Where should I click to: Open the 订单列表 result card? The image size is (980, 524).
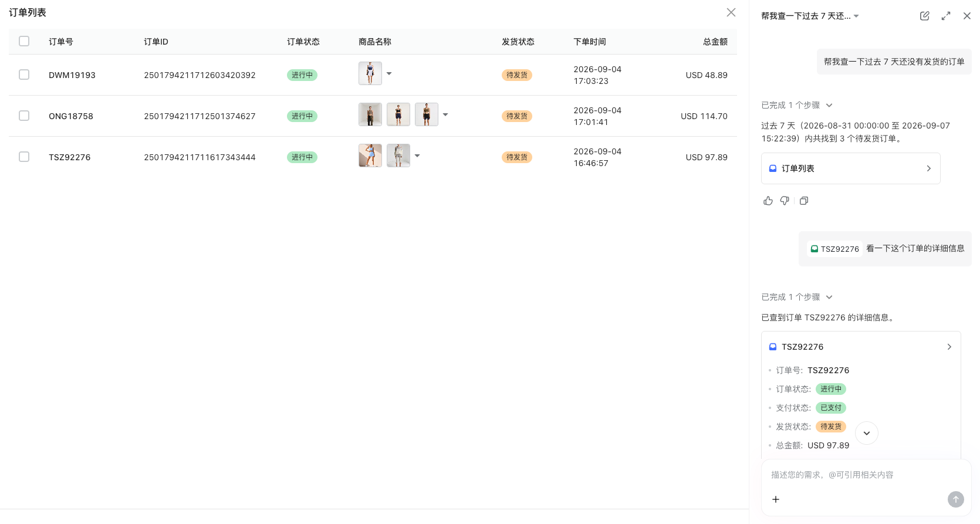[x=850, y=168]
